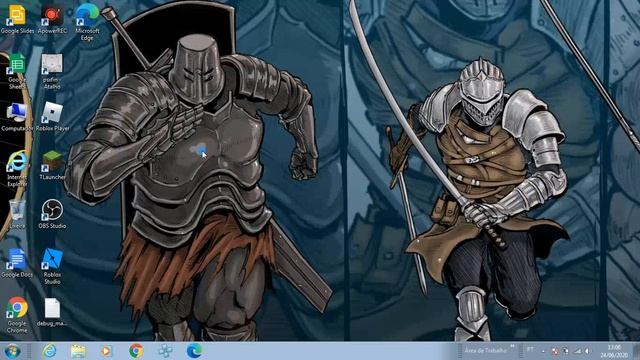Image resolution: width=640 pixels, height=360 pixels.
Task: Open Internet Explorer desktop shortcut
Action: coord(17,169)
